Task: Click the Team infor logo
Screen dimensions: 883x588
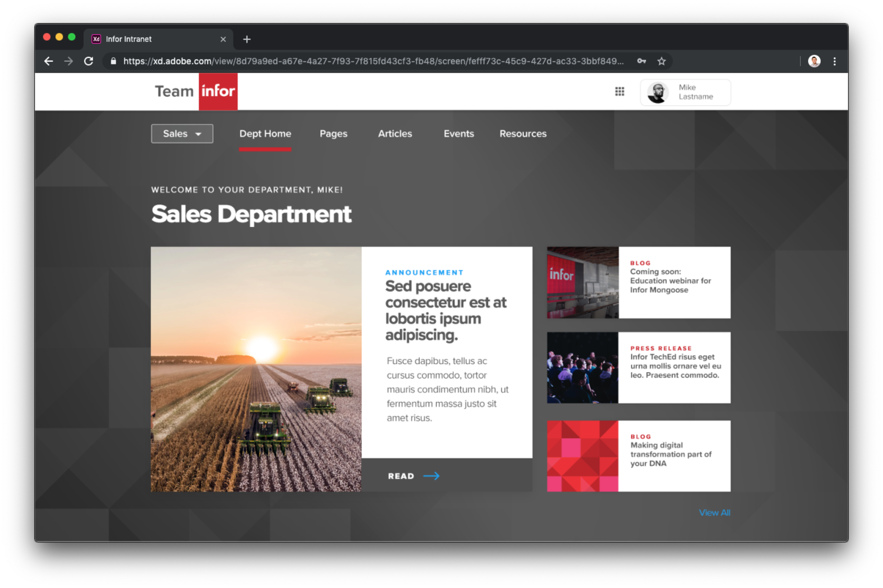Action: click(196, 91)
